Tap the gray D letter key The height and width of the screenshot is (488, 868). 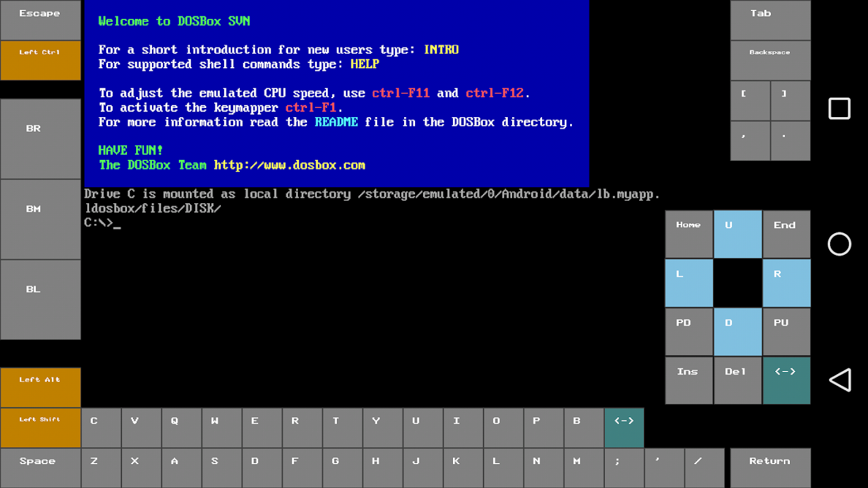262,468
